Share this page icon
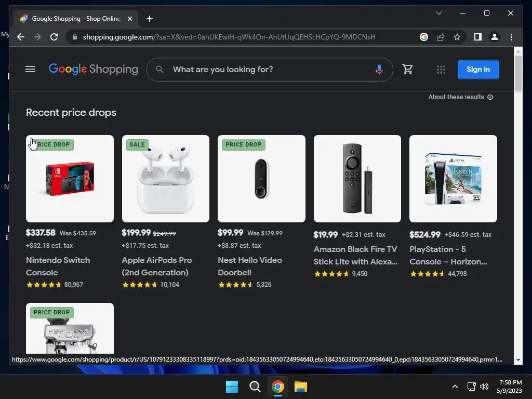The height and width of the screenshot is (399, 532). click(441, 37)
